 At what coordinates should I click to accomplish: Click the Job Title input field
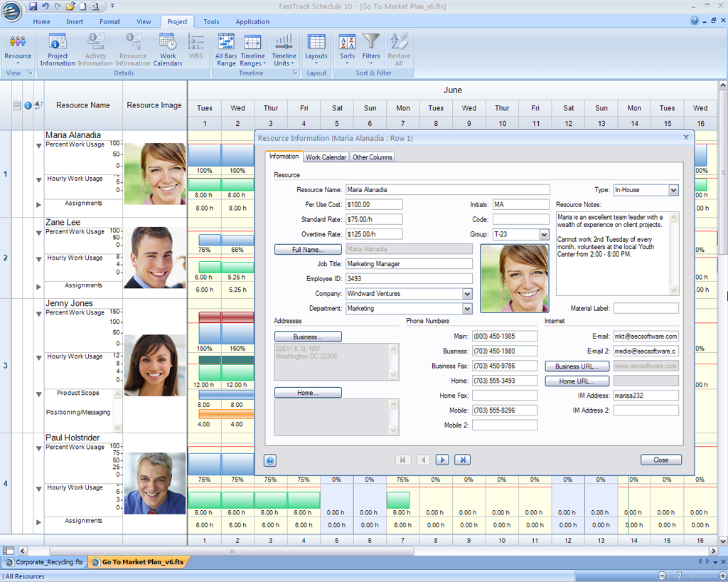[409, 264]
